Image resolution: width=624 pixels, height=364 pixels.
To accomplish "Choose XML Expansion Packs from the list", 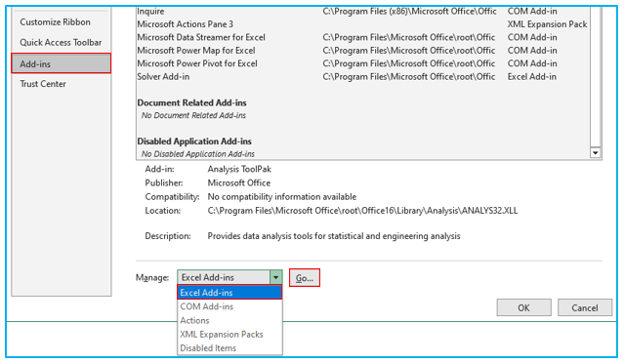I will coord(229,334).
